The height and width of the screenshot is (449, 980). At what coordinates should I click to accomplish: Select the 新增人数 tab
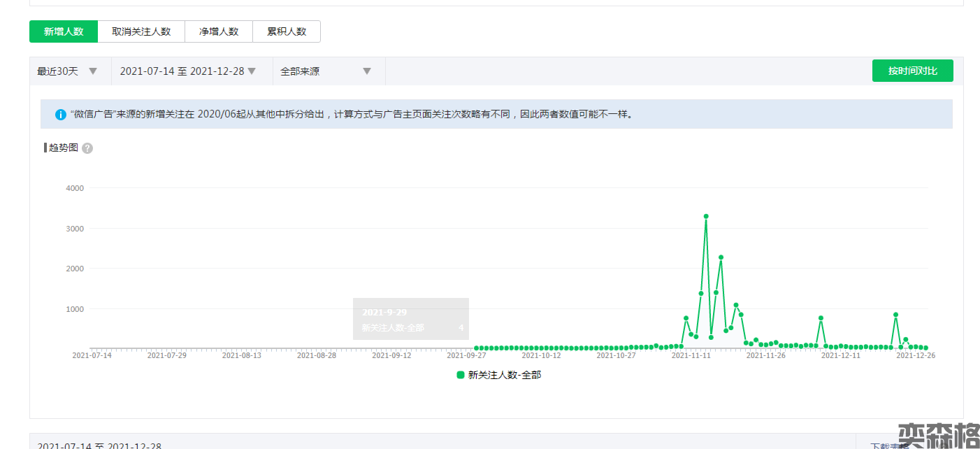[x=64, y=31]
